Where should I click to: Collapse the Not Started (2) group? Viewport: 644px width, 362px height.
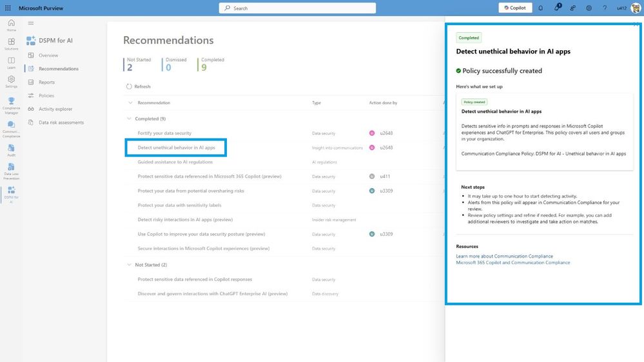point(129,265)
